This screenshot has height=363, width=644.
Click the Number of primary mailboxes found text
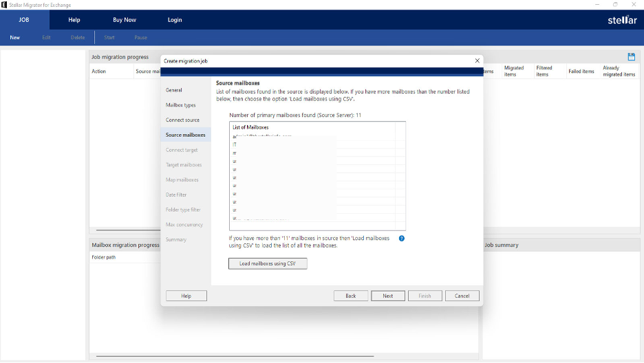pos(295,115)
